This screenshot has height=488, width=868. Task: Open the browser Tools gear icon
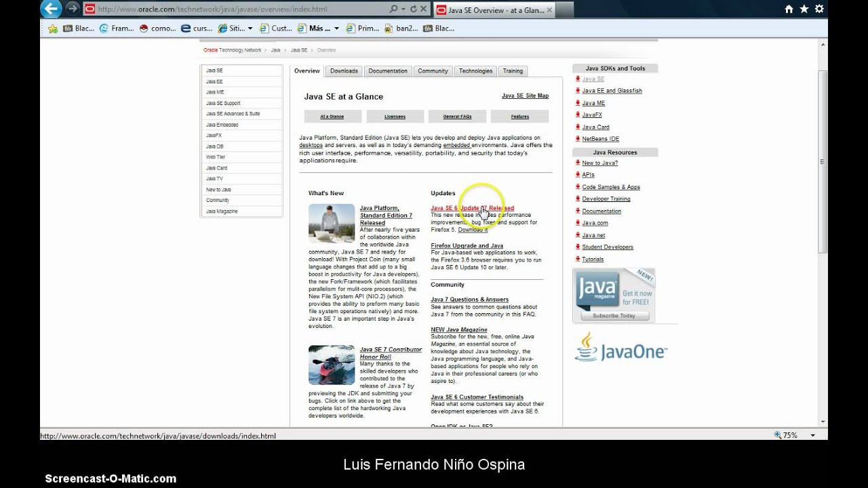point(819,9)
